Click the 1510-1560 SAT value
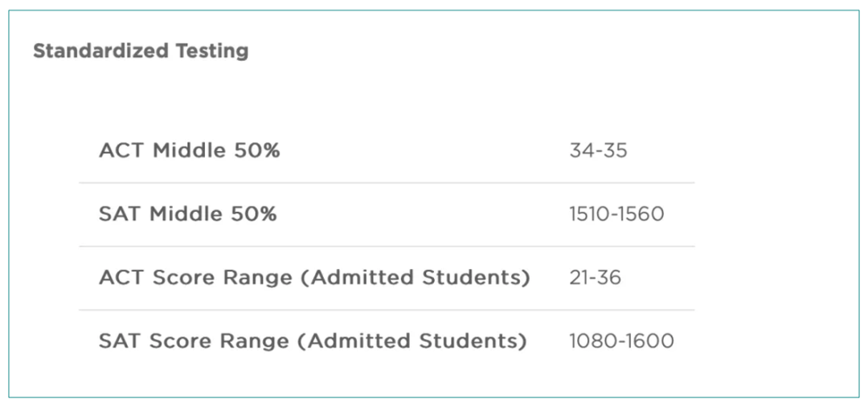The height and width of the screenshot is (407, 868). [x=616, y=214]
